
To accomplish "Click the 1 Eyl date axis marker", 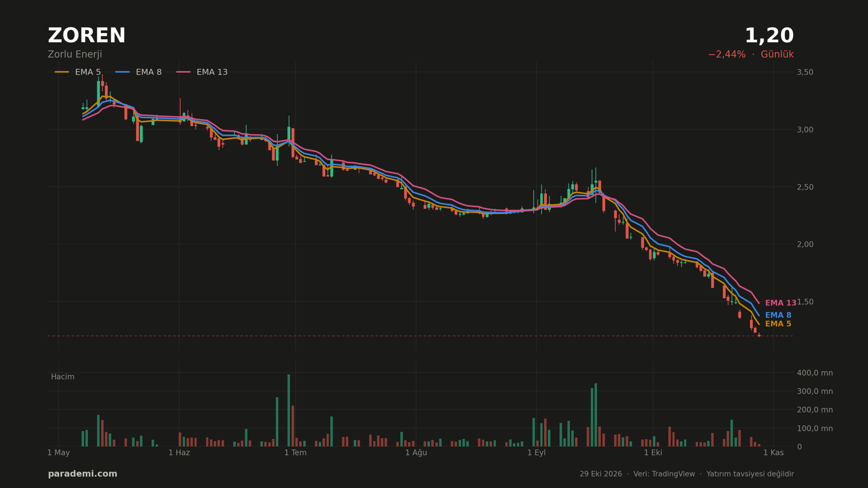I will 537,453.
